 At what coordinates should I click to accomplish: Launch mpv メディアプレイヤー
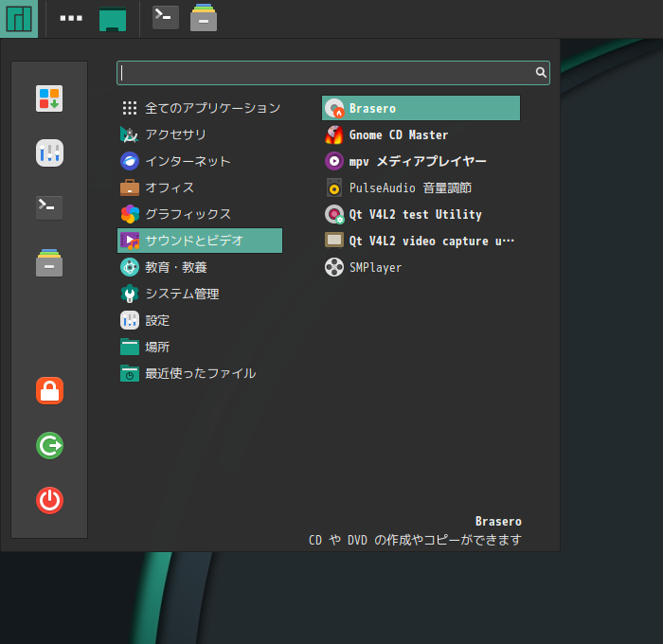(x=421, y=161)
